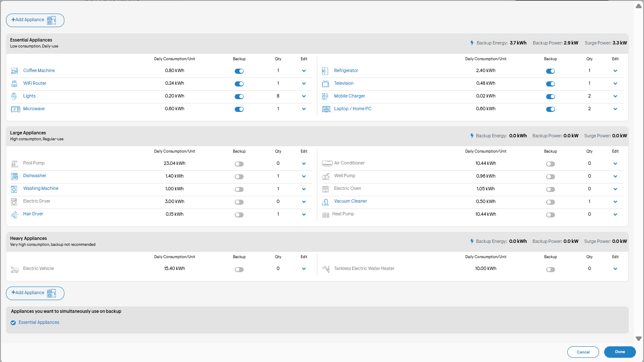Screen dimensions: 644x362
Task: Click the Electric Vehicle icon
Action: tap(15, 269)
